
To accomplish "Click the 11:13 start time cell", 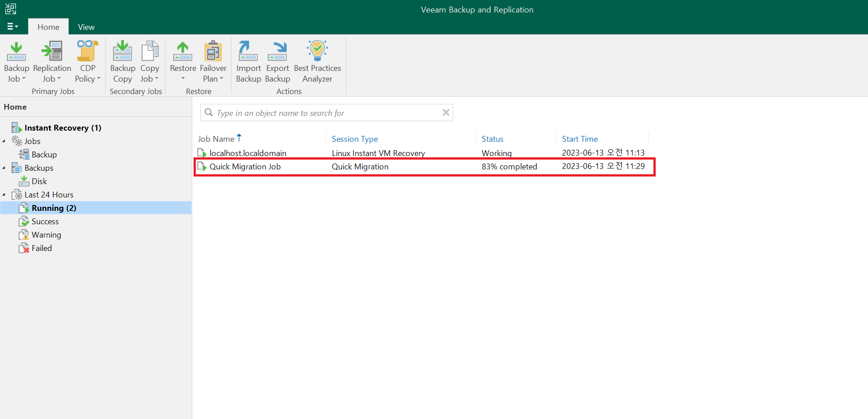I will click(x=603, y=153).
